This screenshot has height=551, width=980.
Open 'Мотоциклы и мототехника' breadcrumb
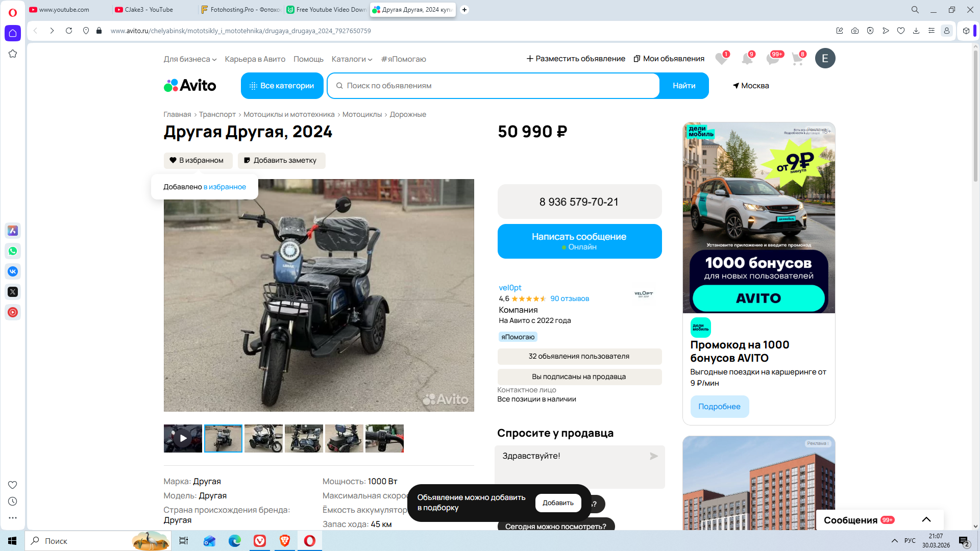click(x=289, y=114)
